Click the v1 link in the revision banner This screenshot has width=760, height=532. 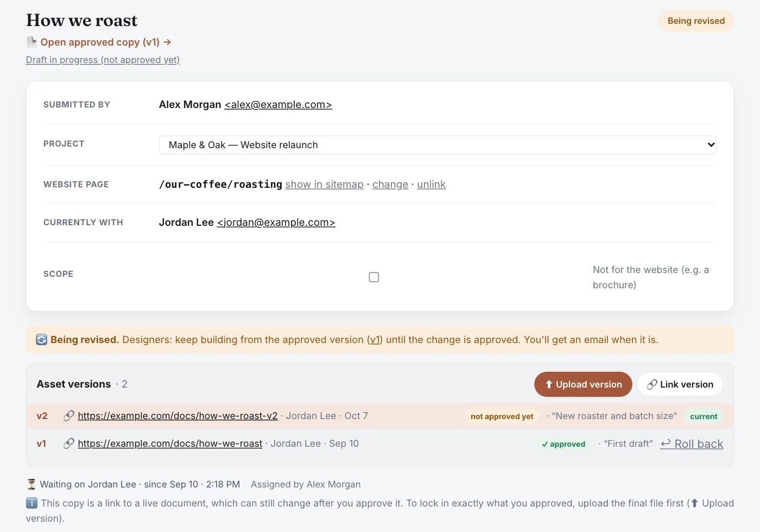click(375, 340)
